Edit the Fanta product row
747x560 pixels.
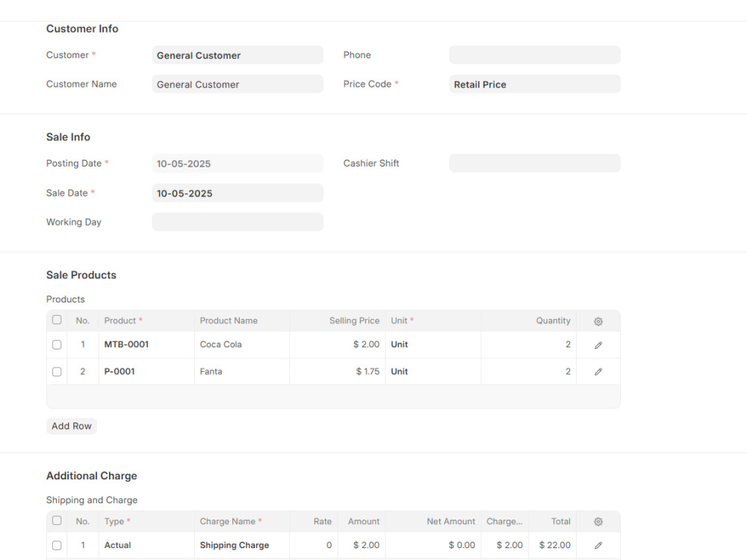pos(598,372)
